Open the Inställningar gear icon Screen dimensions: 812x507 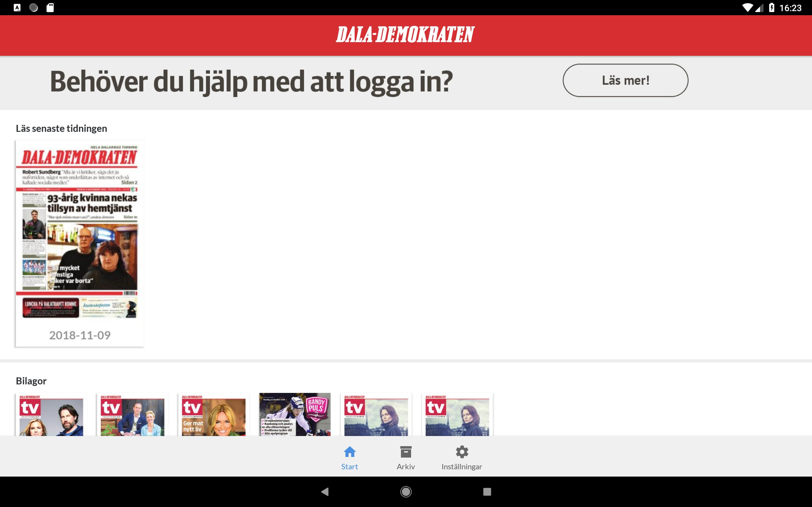(462, 452)
